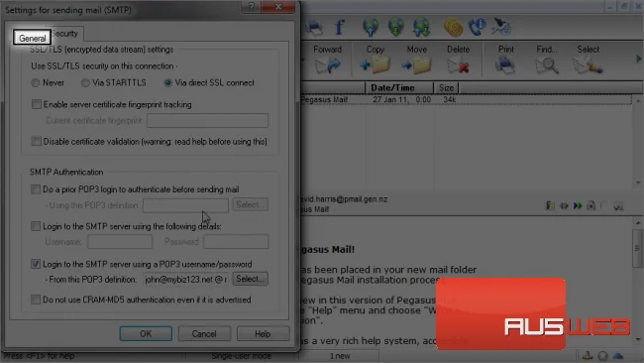Image resolution: width=644 pixels, height=363 pixels.
Task: Enable server certificate fingerprint tracking
Action: tap(37, 104)
